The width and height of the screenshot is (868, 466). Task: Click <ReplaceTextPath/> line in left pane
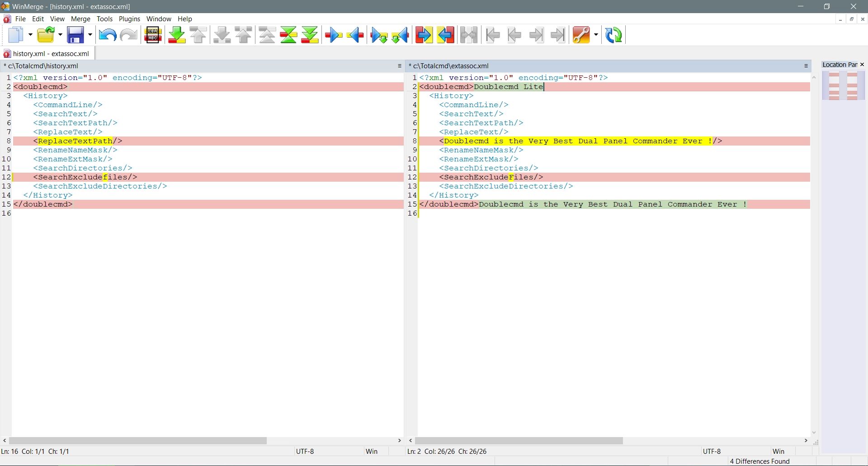(208, 141)
